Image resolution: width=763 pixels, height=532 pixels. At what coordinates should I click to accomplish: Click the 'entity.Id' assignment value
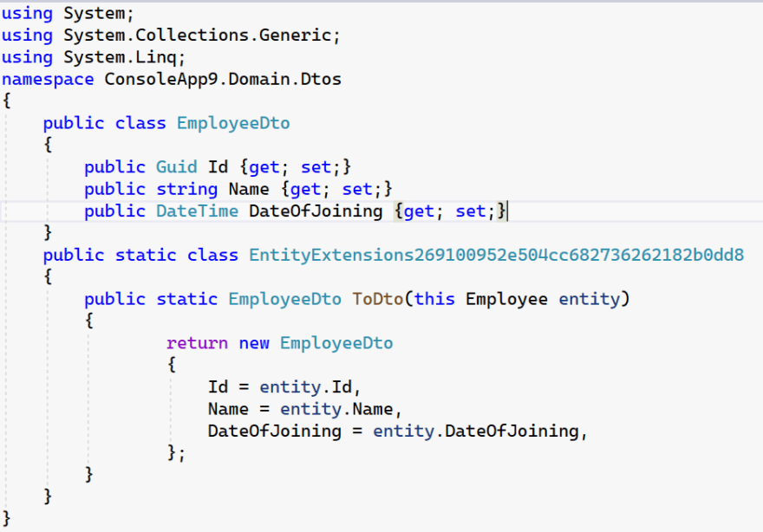coord(305,387)
